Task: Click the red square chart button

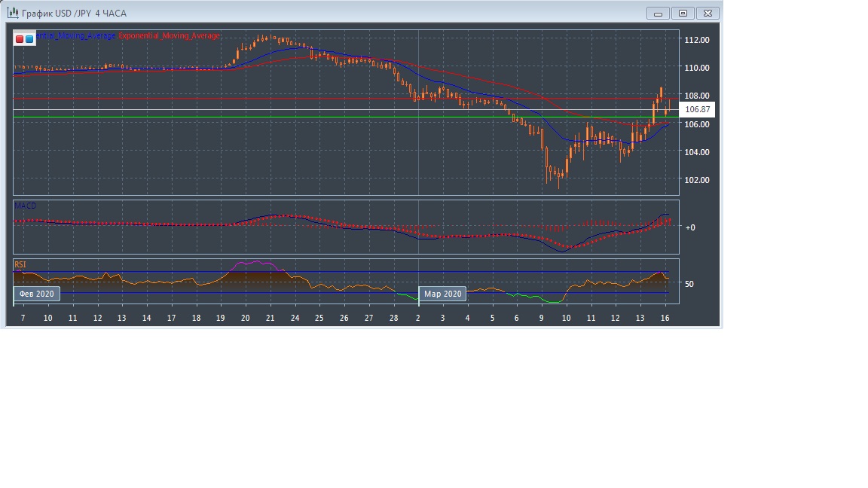Action: [20, 38]
